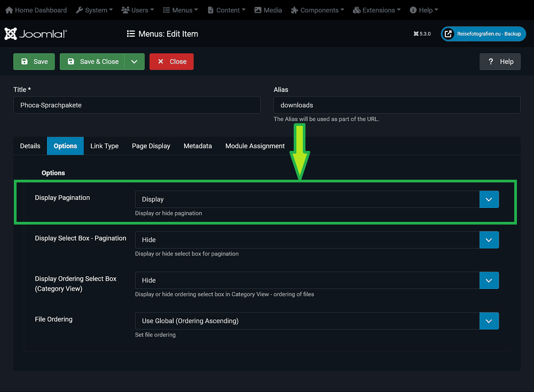
Task: Open the Users menu
Action: point(138,10)
